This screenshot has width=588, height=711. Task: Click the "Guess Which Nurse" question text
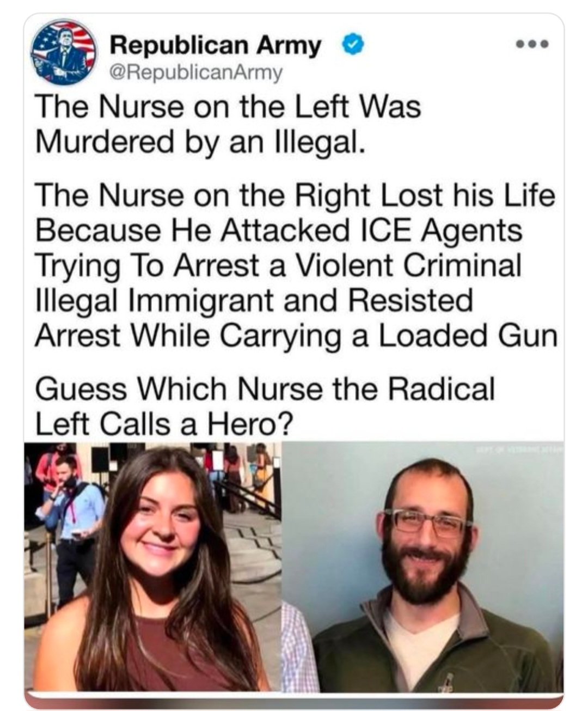pyautogui.click(x=265, y=406)
